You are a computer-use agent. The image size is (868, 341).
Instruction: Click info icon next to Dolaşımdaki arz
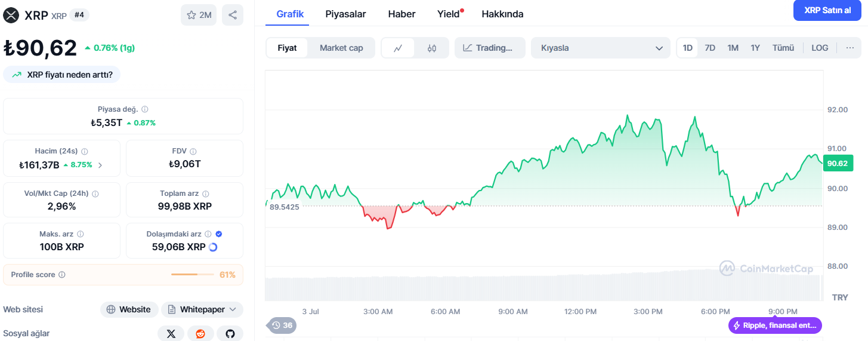[x=208, y=234]
